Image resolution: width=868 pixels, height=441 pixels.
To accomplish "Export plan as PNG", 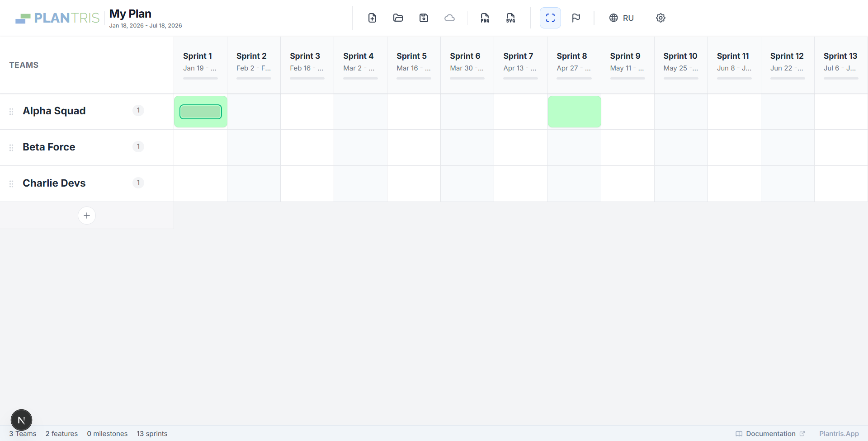I will tap(485, 18).
